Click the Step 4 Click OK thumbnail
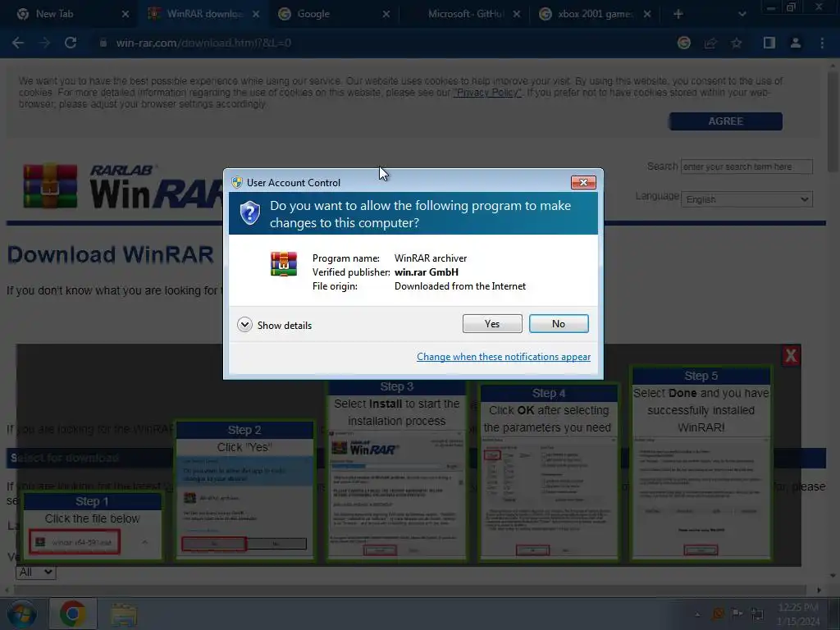840x630 pixels. point(549,472)
